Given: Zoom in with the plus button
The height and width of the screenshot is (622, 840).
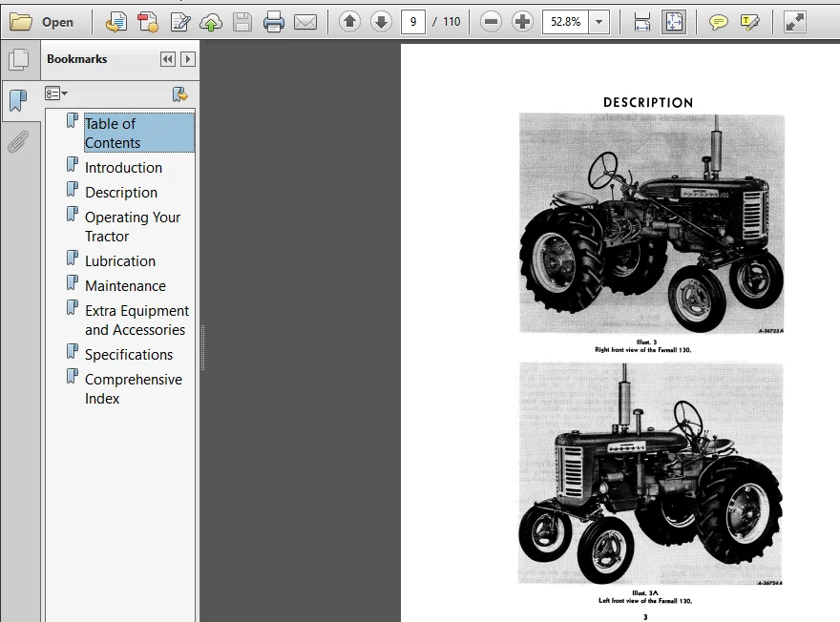Looking at the screenshot, I should (522, 22).
